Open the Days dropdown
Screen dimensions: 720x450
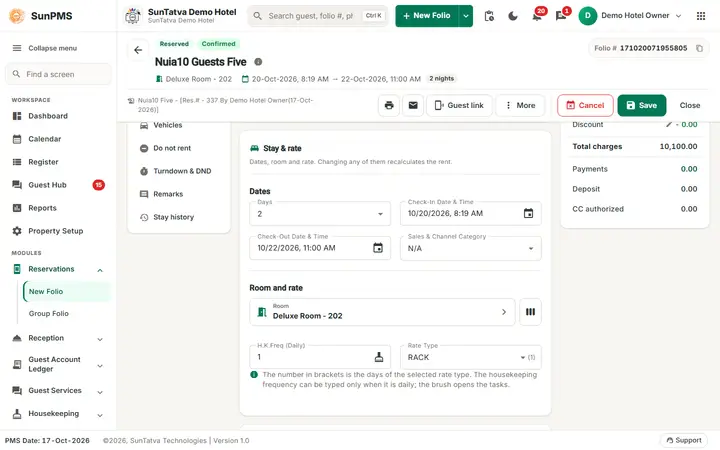(x=320, y=214)
